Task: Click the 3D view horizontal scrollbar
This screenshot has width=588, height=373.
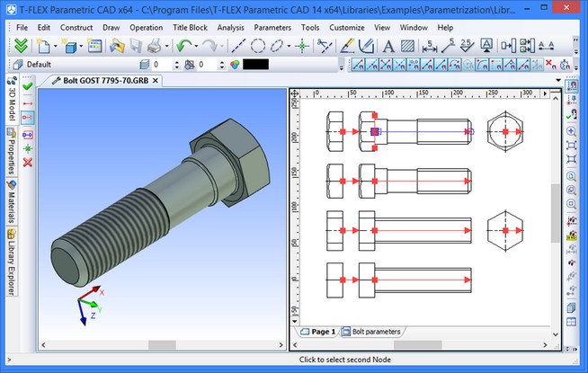Action: click(x=162, y=347)
